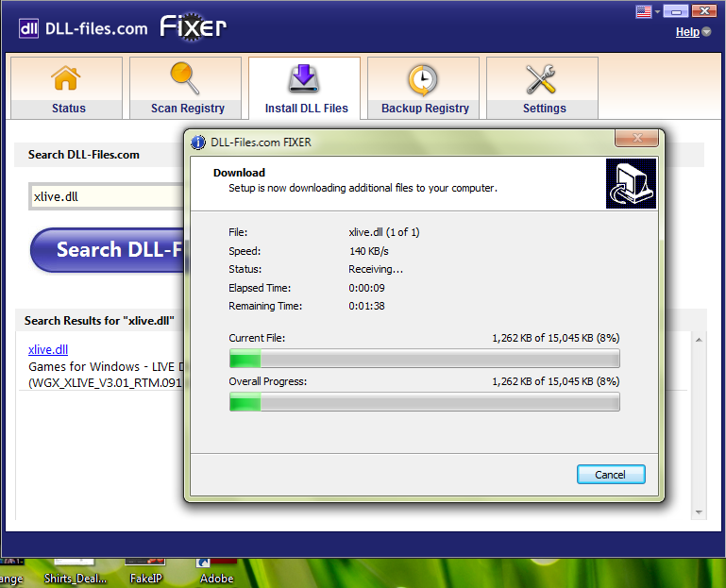Open the language dropdown arrow beside flag

pyautogui.click(x=657, y=11)
